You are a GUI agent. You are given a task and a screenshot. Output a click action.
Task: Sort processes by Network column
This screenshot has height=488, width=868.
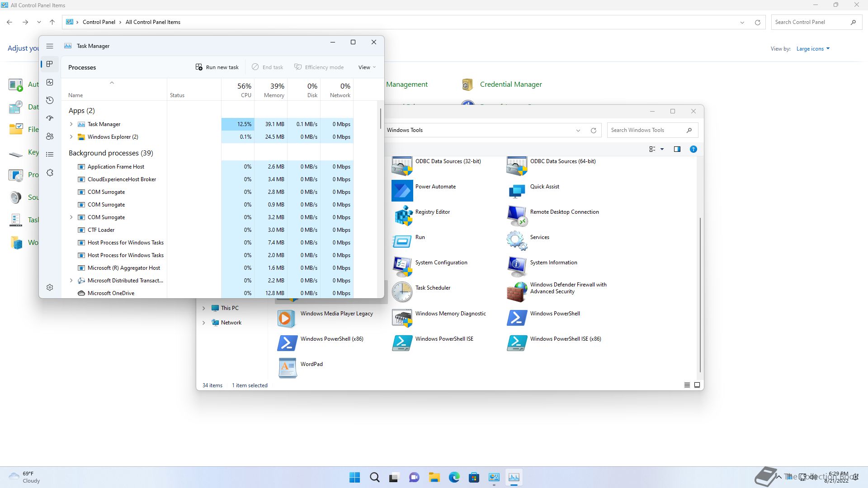(x=337, y=90)
